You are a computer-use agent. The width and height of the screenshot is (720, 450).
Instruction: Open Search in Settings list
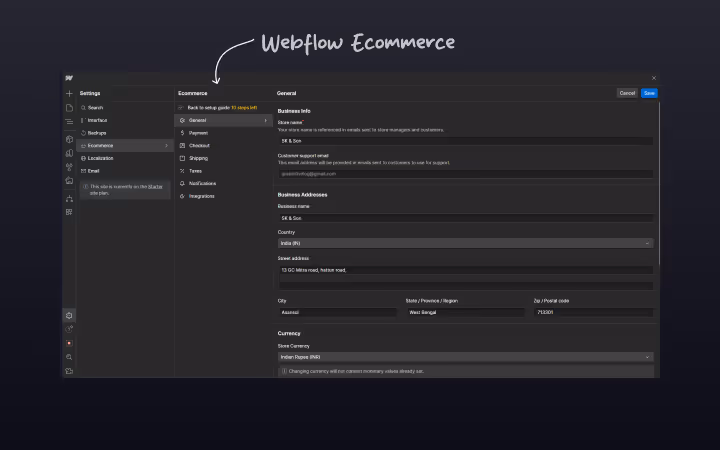click(125, 107)
